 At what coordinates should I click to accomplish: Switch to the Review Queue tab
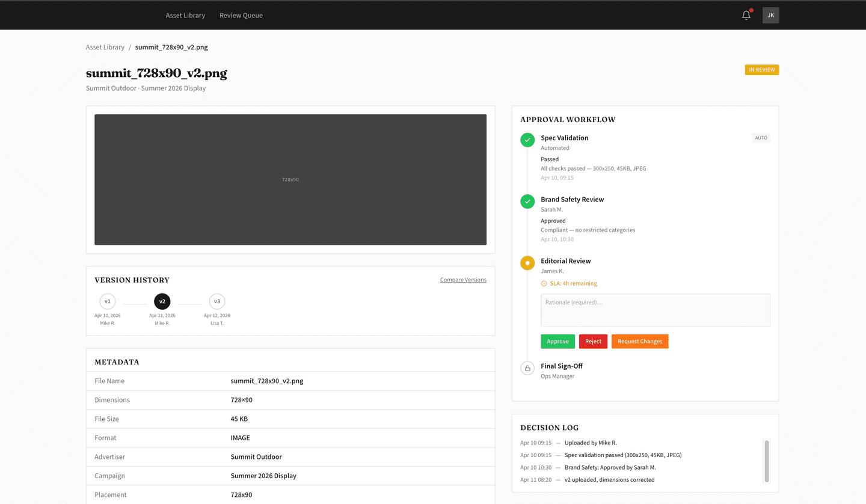241,15
